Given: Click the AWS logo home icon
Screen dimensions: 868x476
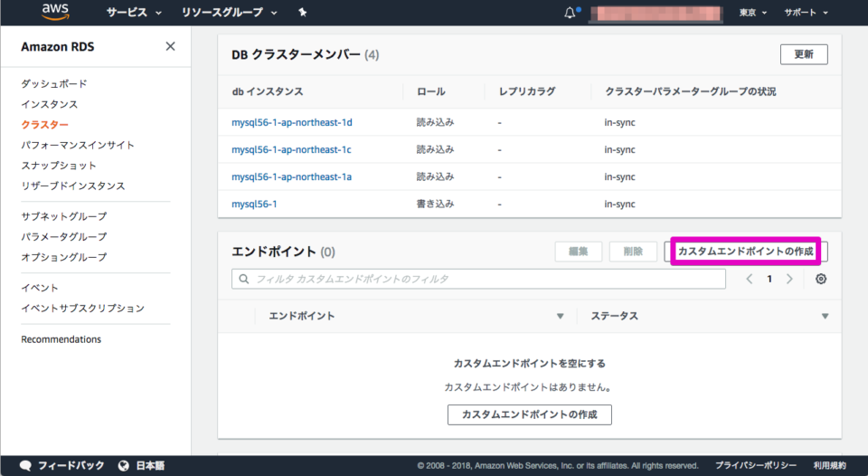Looking at the screenshot, I should point(55,12).
